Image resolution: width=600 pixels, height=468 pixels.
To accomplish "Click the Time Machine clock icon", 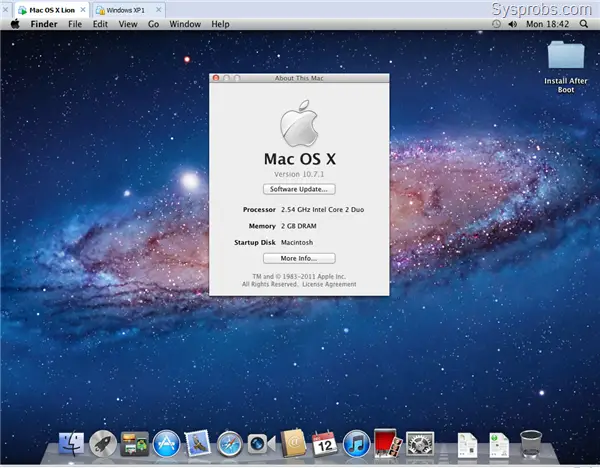I will point(496,24).
